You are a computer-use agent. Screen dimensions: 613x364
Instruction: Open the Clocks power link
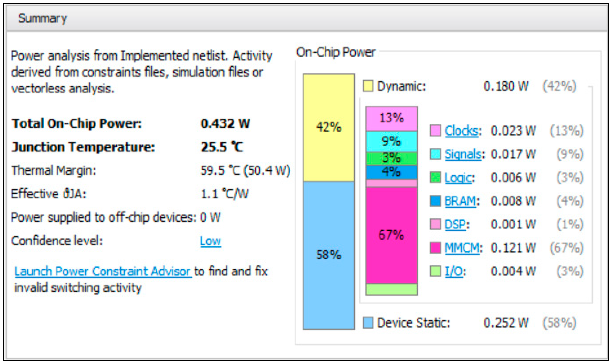(x=461, y=130)
